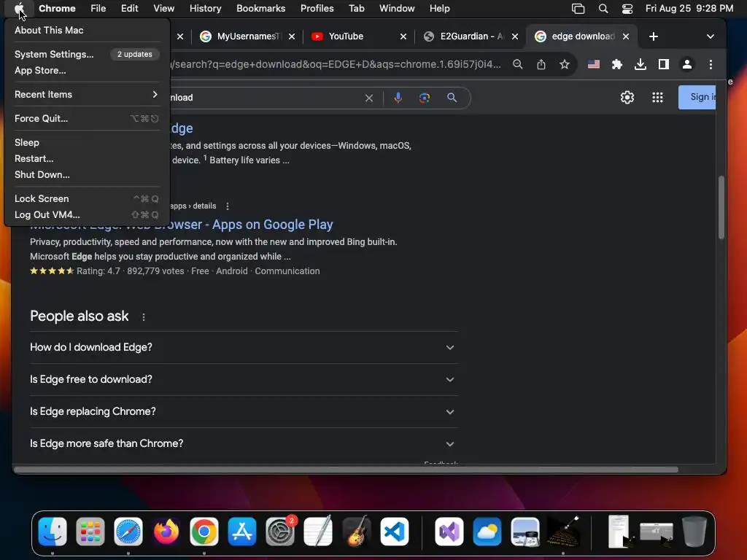Expand Is Edge free to download?
The image size is (747, 560).
[244, 379]
